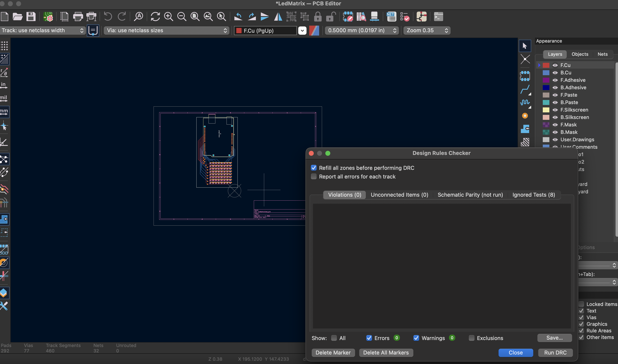Open the Unconnected Items (0) tab
This screenshot has height=364, width=618.
pyautogui.click(x=399, y=195)
